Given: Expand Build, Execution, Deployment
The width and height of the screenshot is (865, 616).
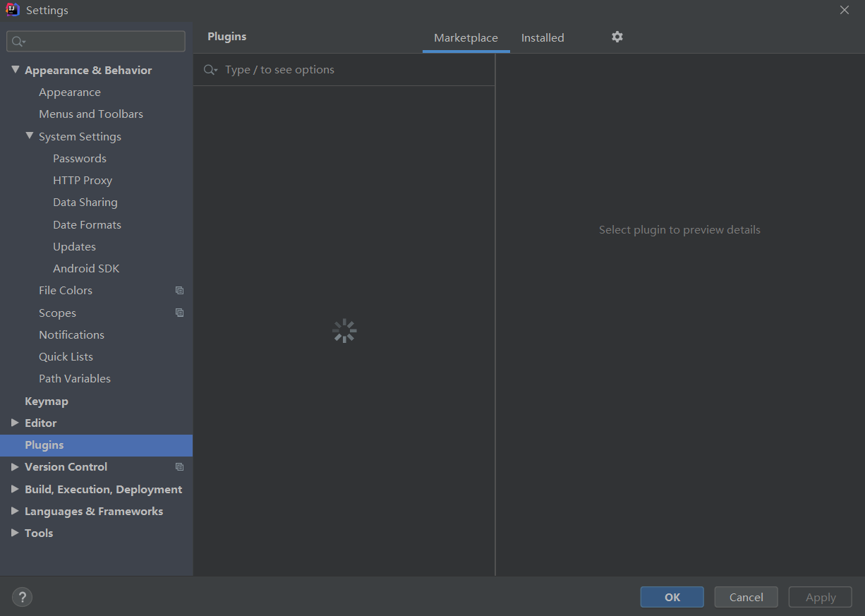Looking at the screenshot, I should 16,489.
